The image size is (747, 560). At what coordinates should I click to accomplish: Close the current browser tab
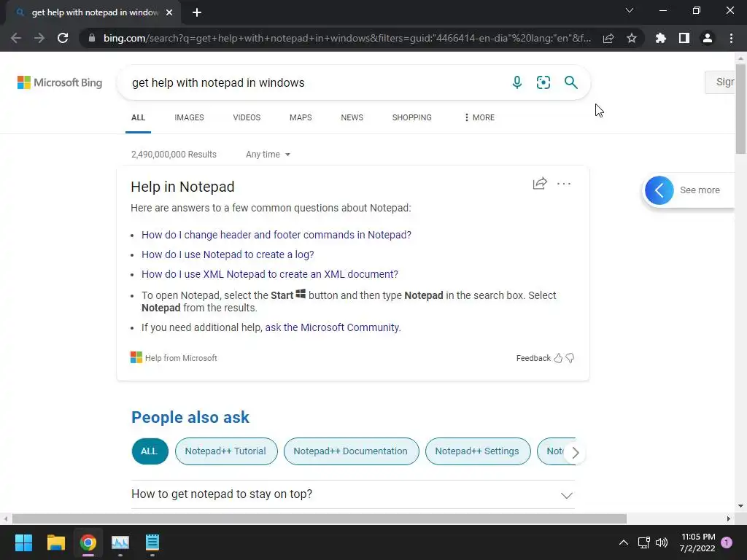click(x=169, y=12)
